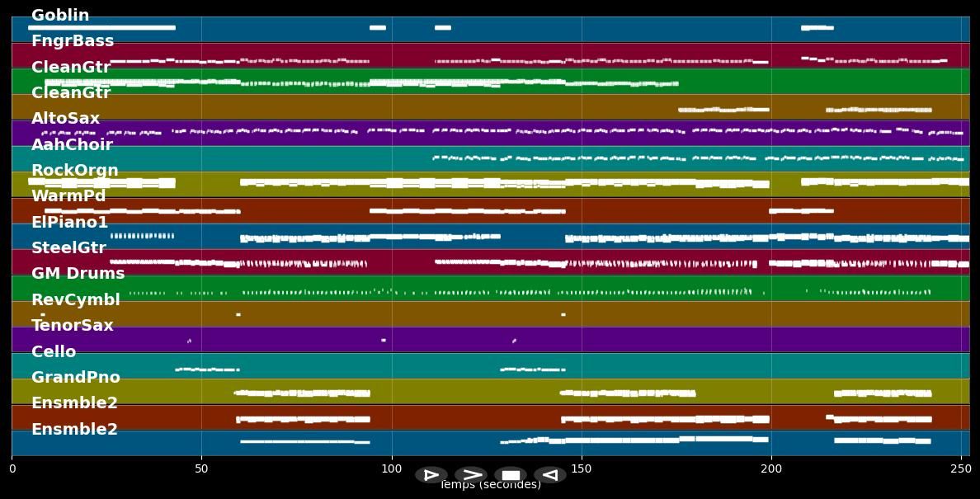Image resolution: width=980 pixels, height=499 pixels.
Task: Click the Temps (secondes) axis label
Action: click(490, 485)
